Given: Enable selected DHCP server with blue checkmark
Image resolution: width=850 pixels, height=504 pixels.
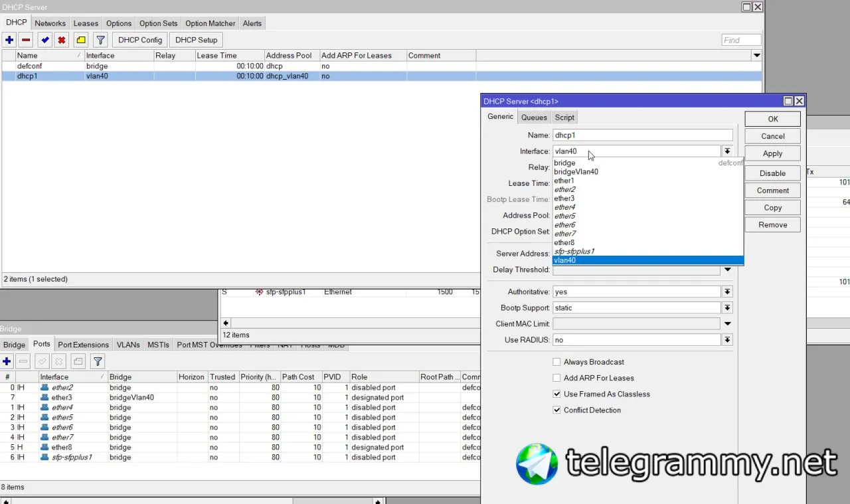Looking at the screenshot, I should coord(45,40).
